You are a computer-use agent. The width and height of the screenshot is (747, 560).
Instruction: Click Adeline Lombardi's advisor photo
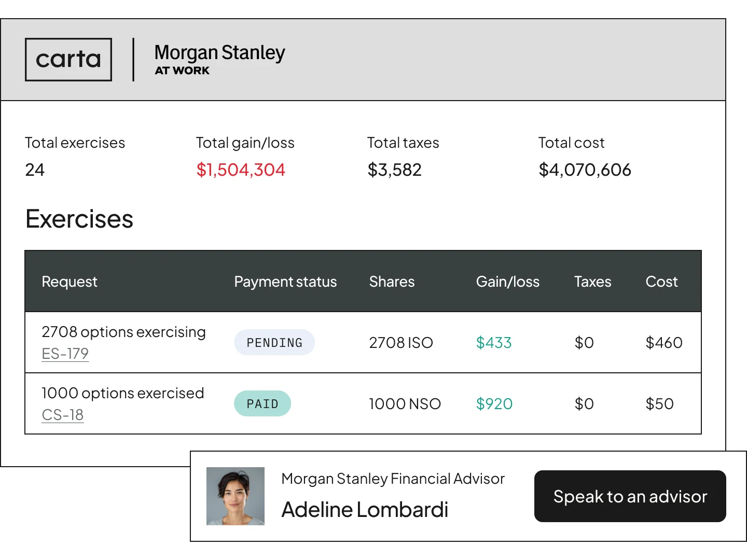pyautogui.click(x=236, y=496)
